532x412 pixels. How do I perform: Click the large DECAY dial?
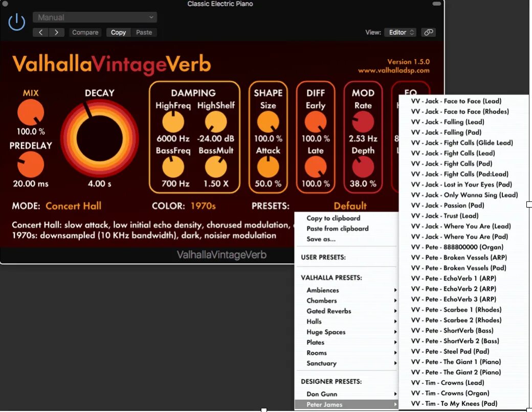[x=99, y=138]
